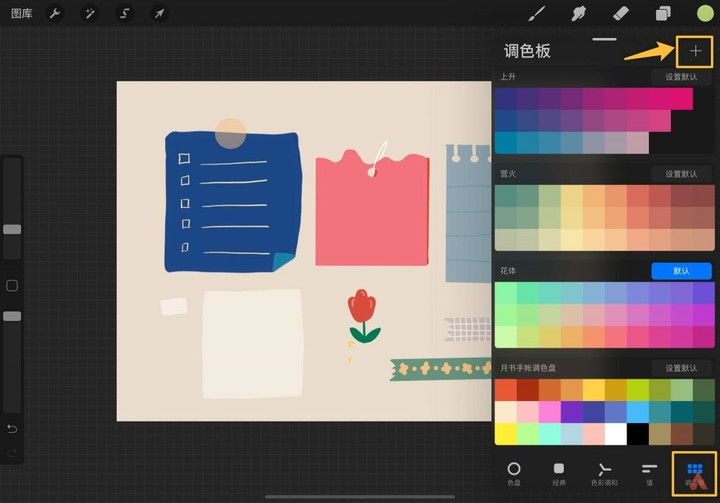Open the Layers panel
The image size is (720, 503).
click(x=663, y=13)
